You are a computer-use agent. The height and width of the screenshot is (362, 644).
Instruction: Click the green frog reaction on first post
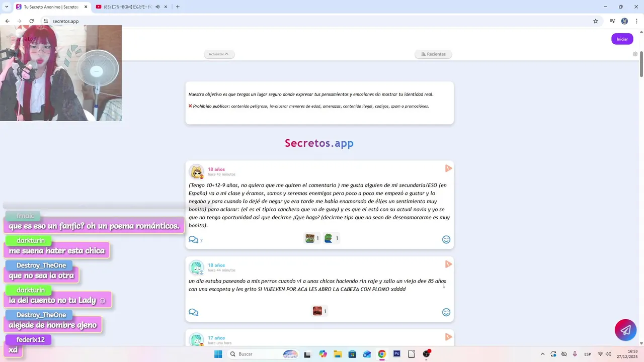coord(332,238)
